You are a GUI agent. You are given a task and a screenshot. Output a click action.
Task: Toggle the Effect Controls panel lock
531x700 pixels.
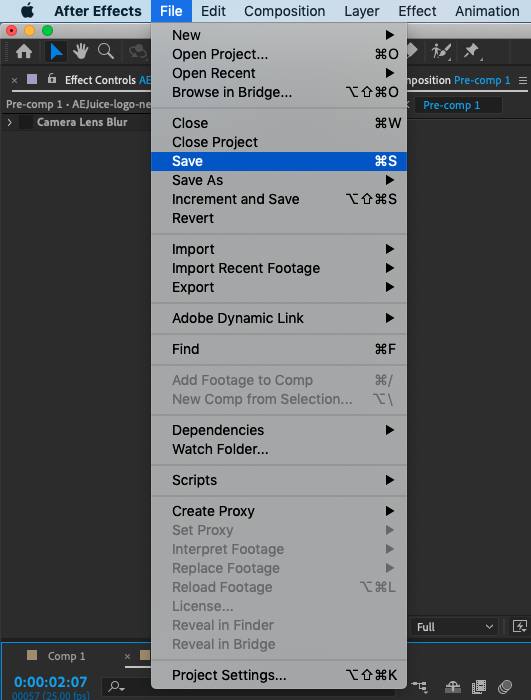[52, 79]
